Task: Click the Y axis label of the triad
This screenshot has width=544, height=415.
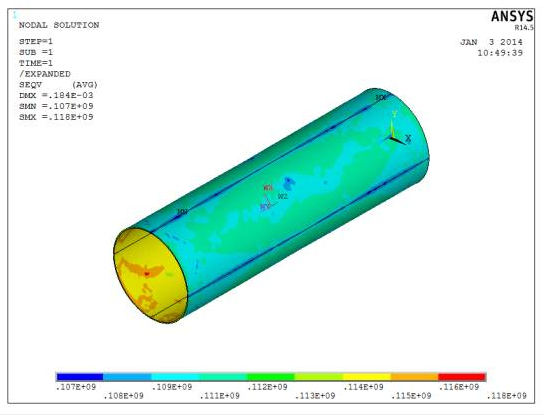Action: tap(394, 114)
